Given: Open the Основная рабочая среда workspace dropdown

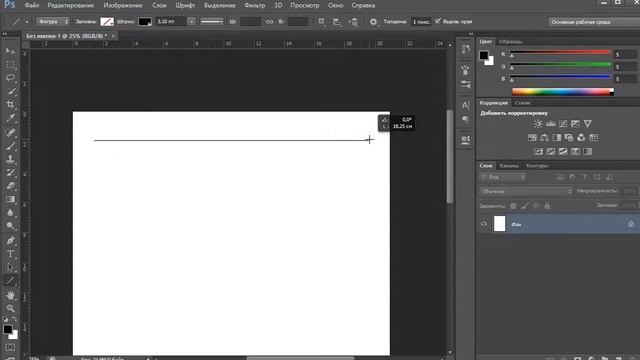Looking at the screenshot, I should 594,22.
